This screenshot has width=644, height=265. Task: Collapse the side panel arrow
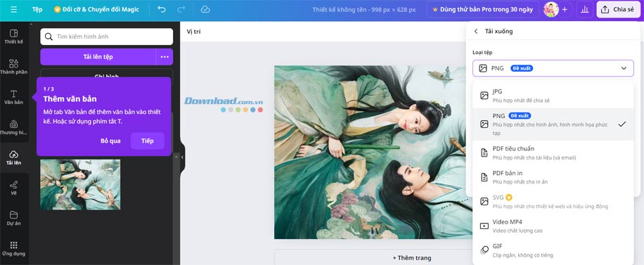point(182,157)
